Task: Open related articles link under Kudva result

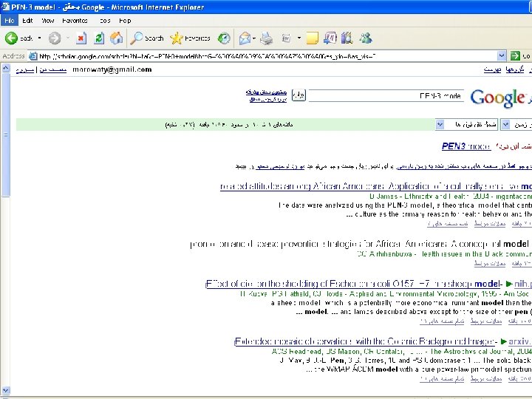Action: 486,321
